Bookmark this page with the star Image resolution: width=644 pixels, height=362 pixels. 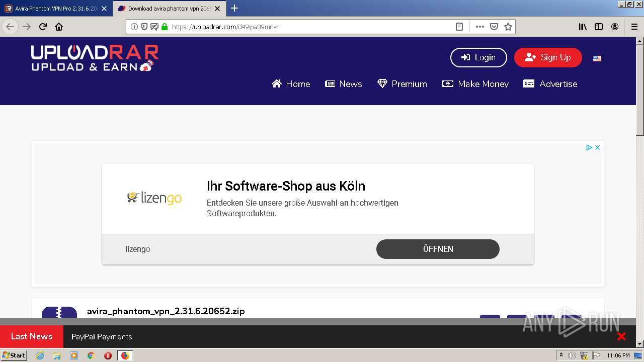[x=508, y=27]
